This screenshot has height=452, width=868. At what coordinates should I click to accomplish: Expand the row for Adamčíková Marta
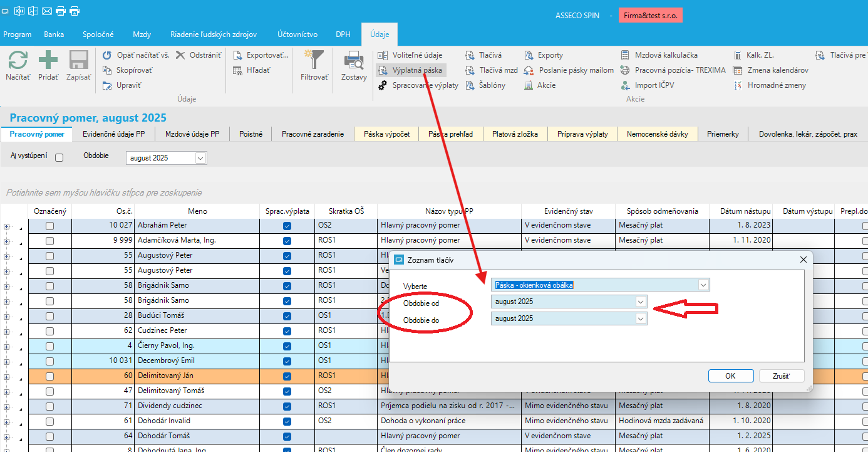7,241
